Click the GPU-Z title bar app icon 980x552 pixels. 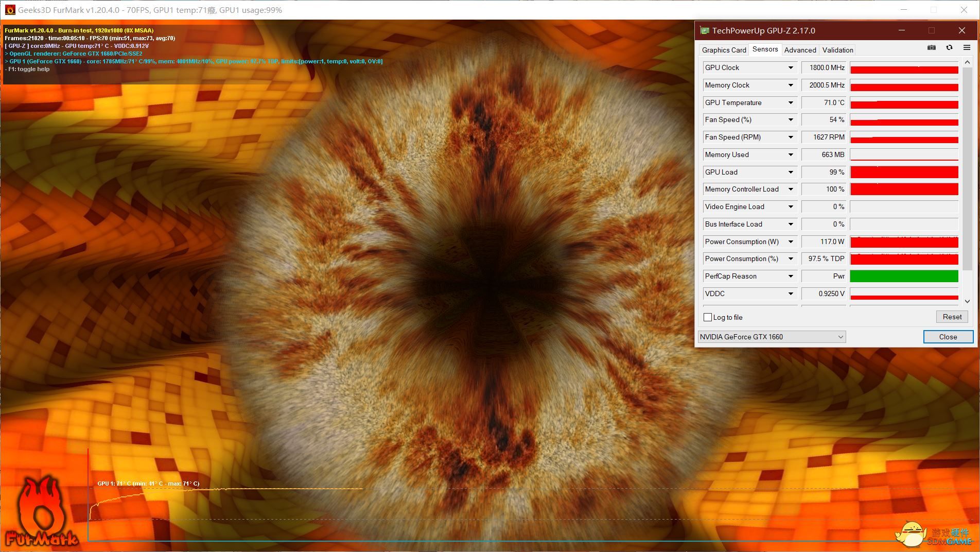click(x=704, y=30)
